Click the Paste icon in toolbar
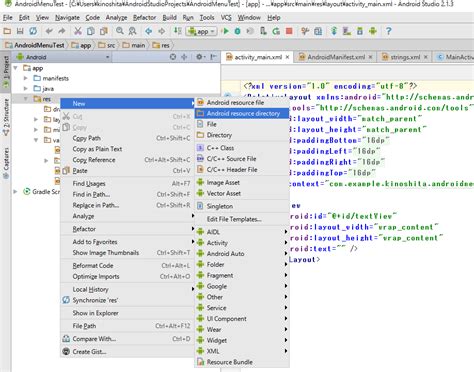 (104, 31)
